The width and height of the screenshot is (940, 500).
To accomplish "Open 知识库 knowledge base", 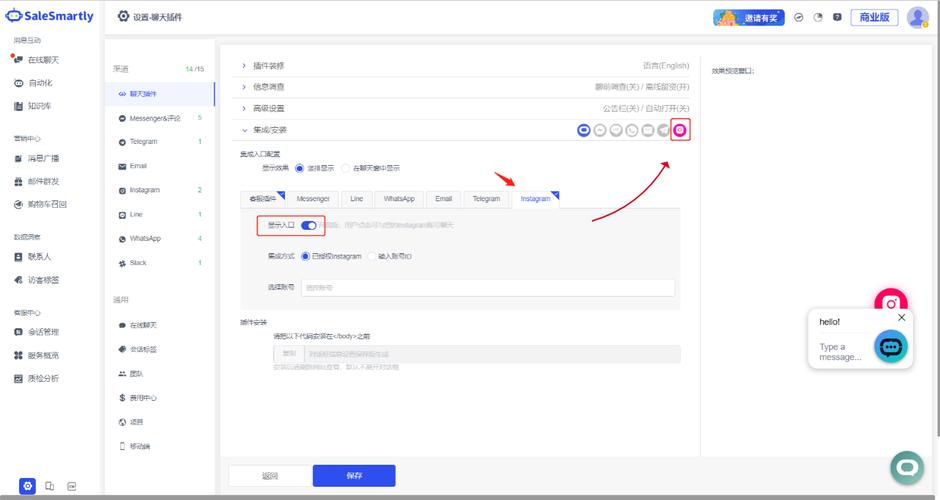I will tap(33, 106).
